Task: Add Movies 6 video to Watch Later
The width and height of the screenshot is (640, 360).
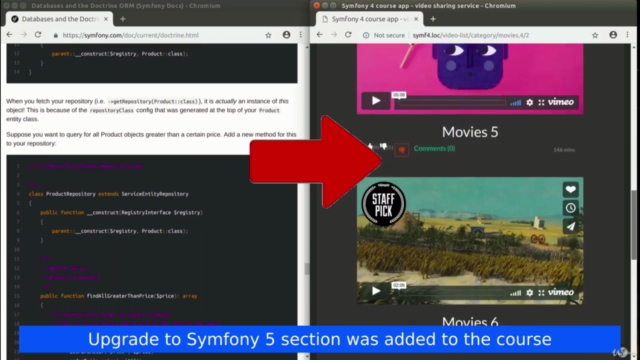Action: tap(571, 208)
